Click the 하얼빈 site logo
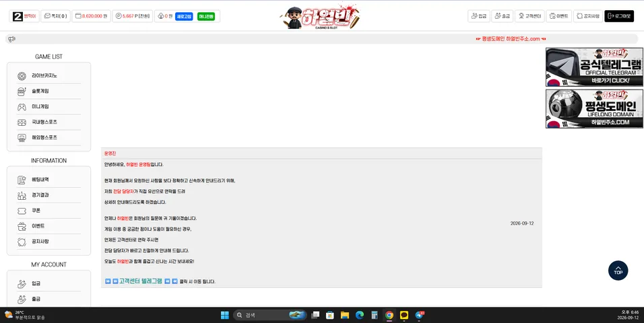 tap(321, 17)
